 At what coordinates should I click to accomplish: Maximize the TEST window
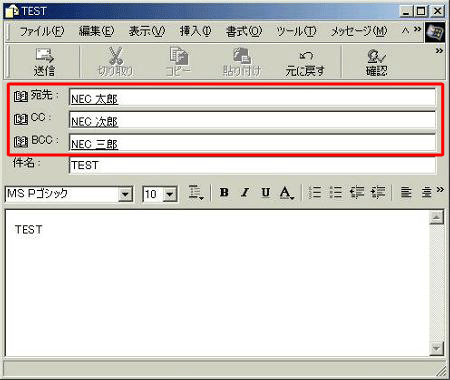(421, 12)
